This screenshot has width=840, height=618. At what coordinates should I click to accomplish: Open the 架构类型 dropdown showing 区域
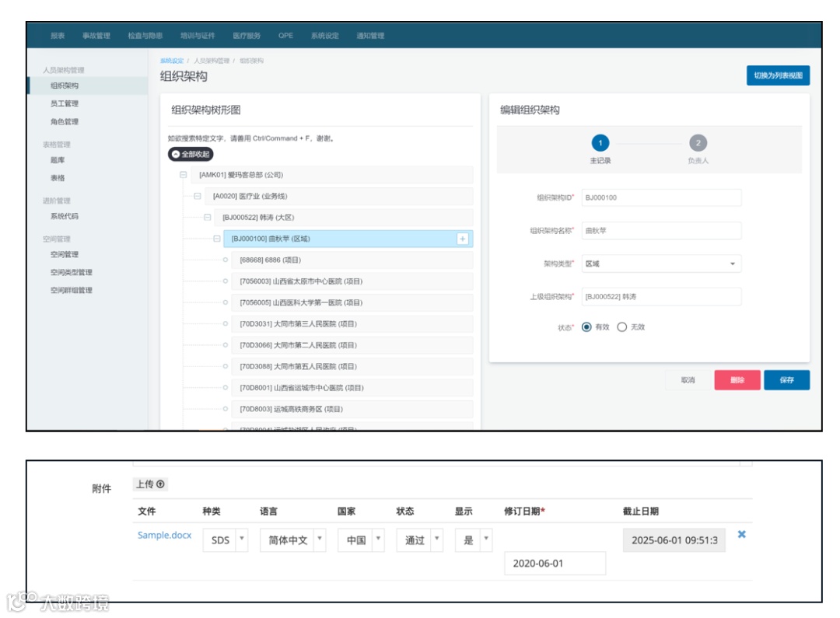(x=662, y=264)
